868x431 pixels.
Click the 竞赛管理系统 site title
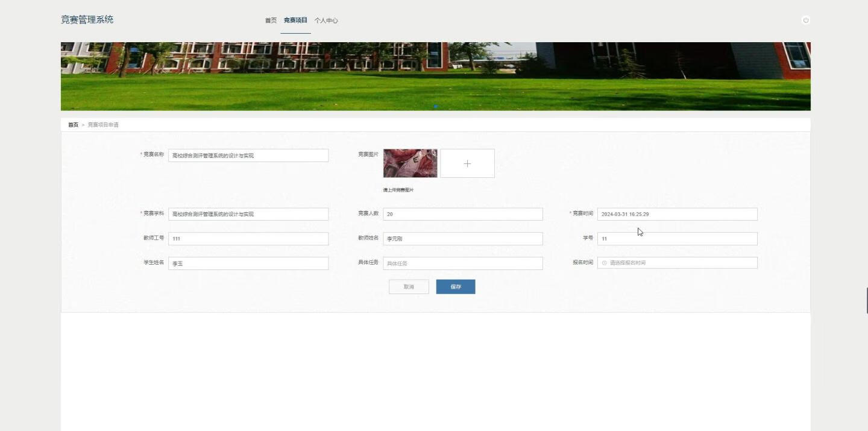[87, 19]
